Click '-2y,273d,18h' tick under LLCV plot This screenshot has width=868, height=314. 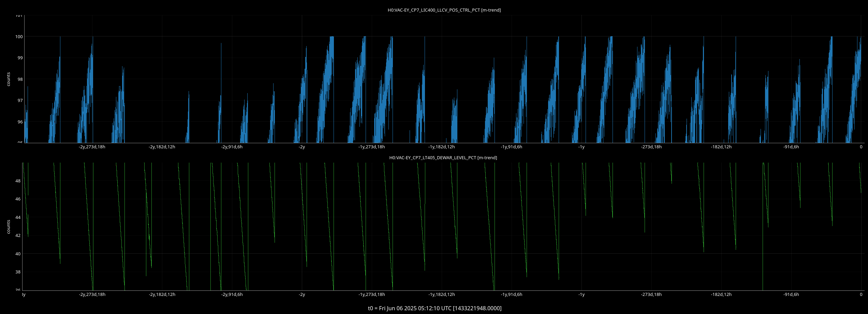[x=92, y=147]
